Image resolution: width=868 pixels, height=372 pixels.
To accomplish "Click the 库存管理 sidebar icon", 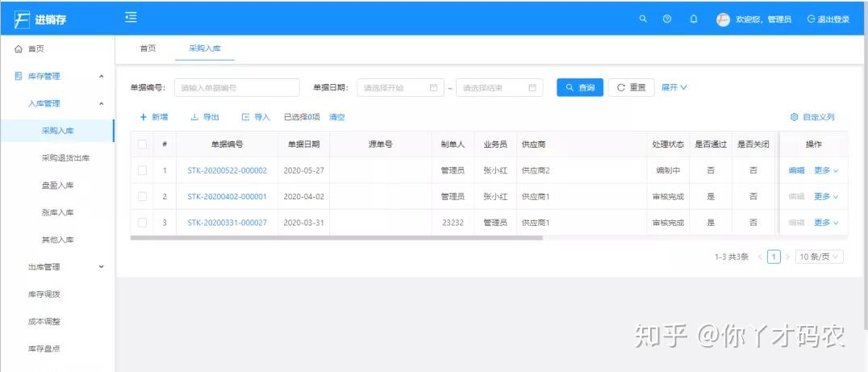I will tap(19, 76).
